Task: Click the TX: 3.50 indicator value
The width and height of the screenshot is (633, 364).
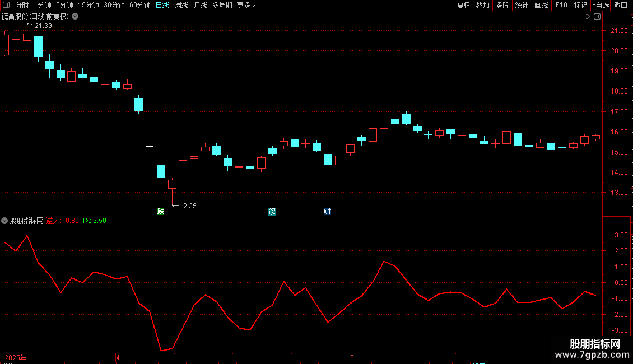Action: (x=94, y=221)
